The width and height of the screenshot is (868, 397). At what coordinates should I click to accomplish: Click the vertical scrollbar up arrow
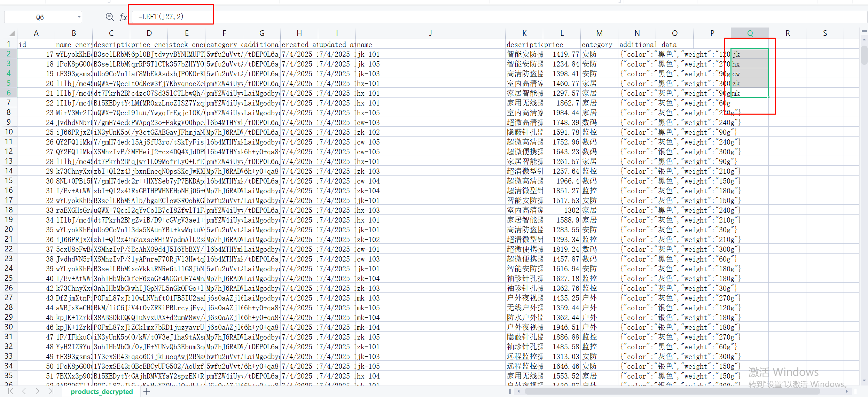click(864, 40)
